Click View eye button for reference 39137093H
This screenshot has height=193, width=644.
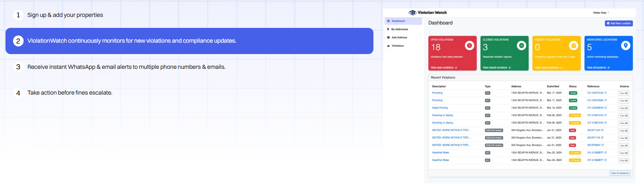[x=624, y=146]
